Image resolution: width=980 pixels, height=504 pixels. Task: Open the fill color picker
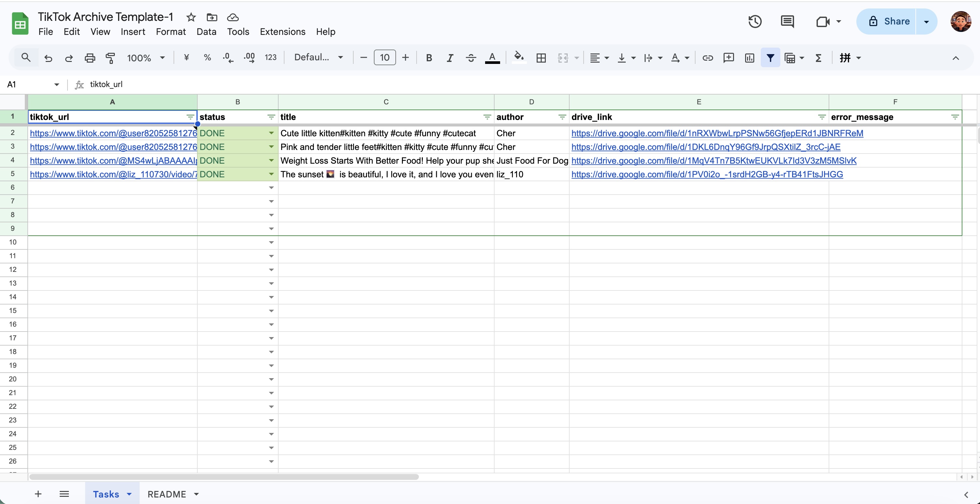(518, 58)
